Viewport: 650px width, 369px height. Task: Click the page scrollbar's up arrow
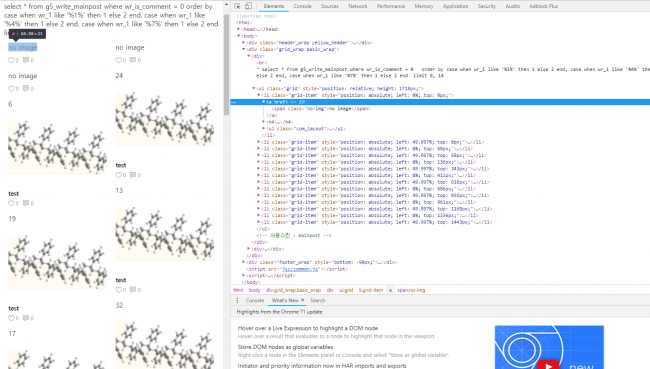226,5
